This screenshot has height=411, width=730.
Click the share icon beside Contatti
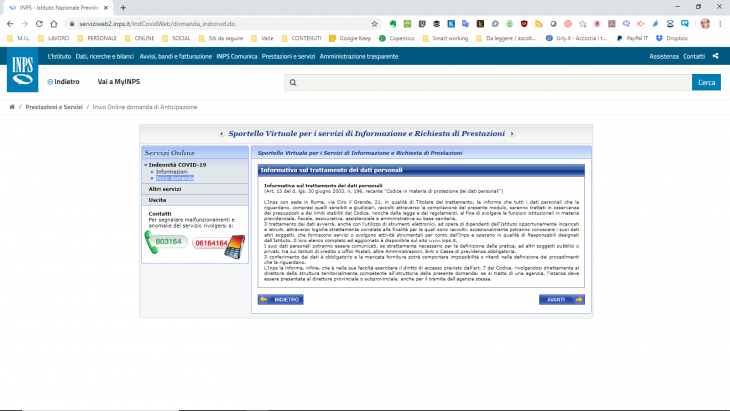pyautogui.click(x=716, y=56)
